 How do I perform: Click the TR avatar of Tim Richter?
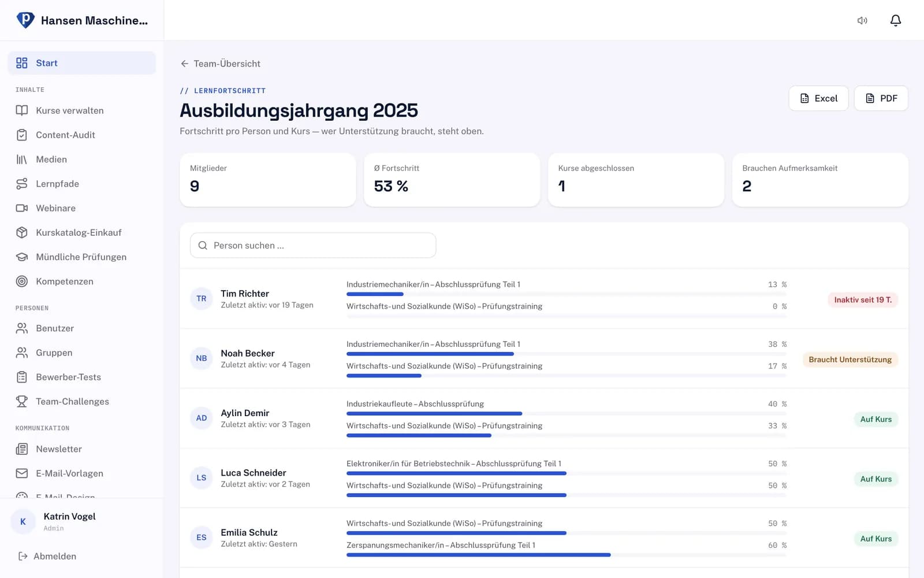point(202,299)
